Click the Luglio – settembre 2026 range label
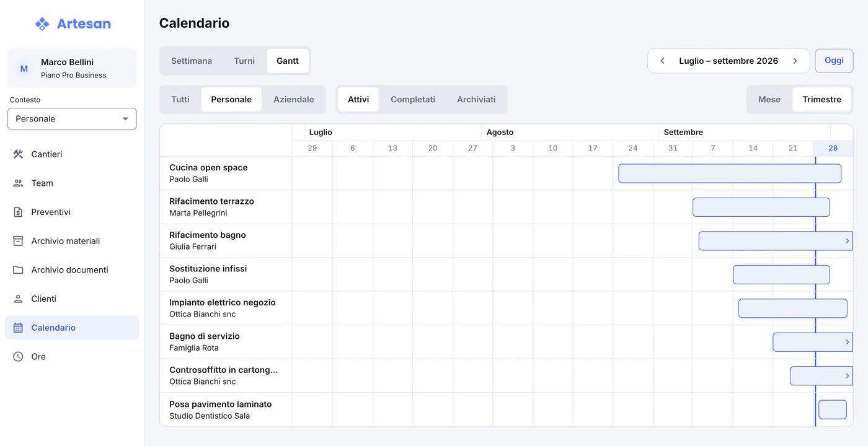Image resolution: width=868 pixels, height=446 pixels. (x=728, y=61)
